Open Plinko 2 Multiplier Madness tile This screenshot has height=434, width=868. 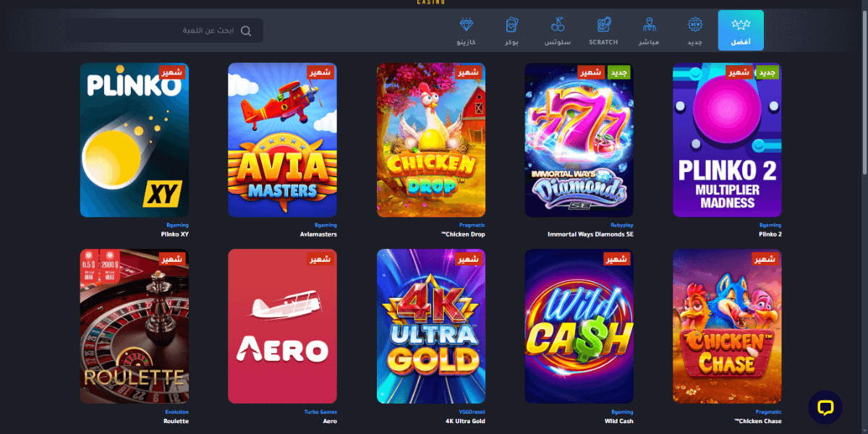click(x=727, y=140)
